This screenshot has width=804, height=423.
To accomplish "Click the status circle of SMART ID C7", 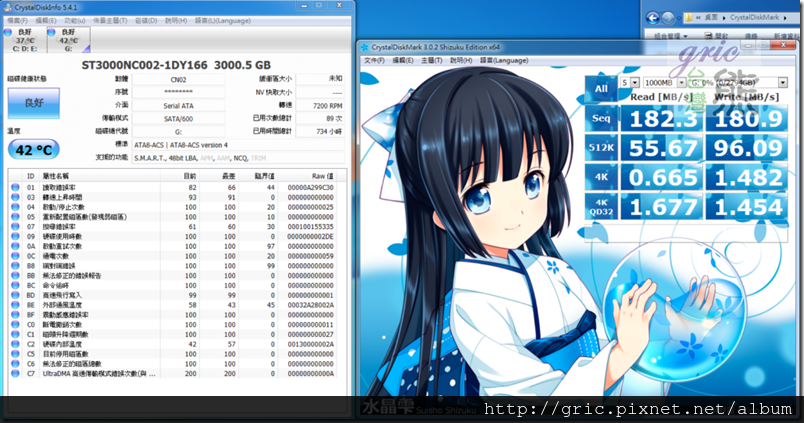I will (x=15, y=373).
